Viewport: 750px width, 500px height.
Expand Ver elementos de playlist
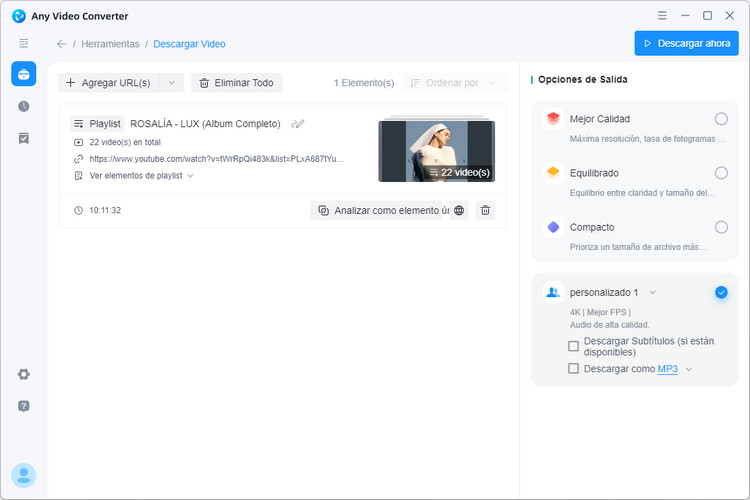click(141, 175)
